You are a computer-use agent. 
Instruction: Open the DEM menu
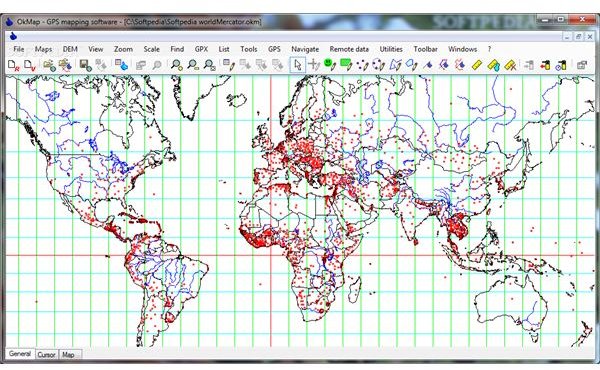(70, 49)
